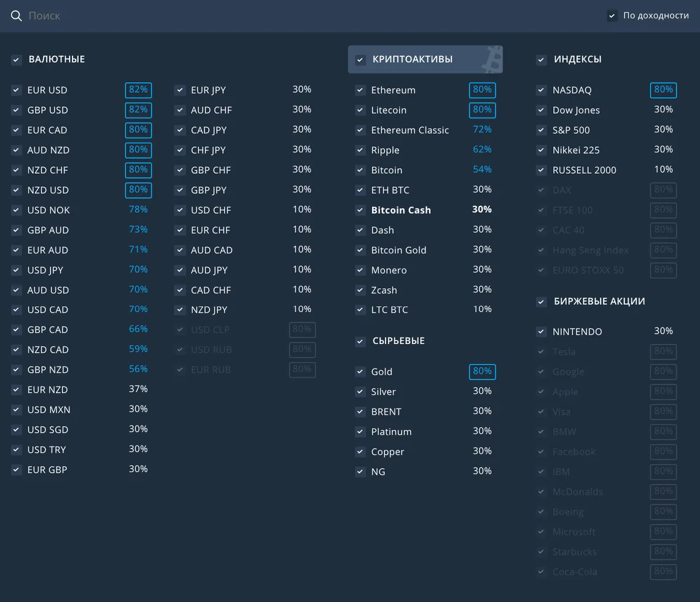Select the Dow Jones index
Screen dimensions: 700x602
tap(576, 111)
